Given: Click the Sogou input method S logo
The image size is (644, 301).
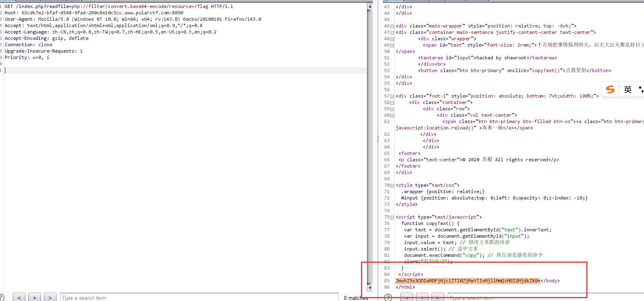Looking at the screenshot, I should click(611, 89).
